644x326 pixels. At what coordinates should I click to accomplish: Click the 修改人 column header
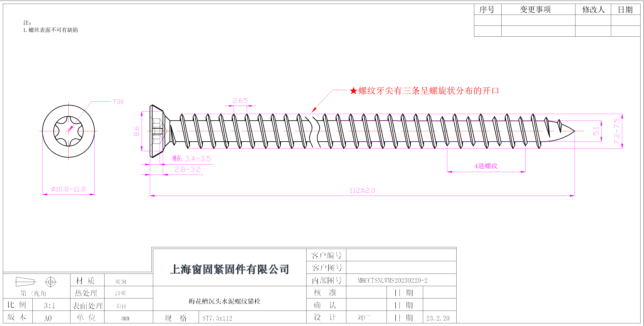click(x=593, y=9)
